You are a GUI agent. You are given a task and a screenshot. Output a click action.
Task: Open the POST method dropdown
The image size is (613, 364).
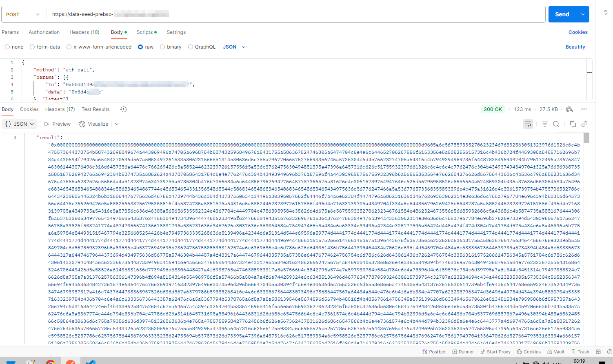(x=23, y=14)
